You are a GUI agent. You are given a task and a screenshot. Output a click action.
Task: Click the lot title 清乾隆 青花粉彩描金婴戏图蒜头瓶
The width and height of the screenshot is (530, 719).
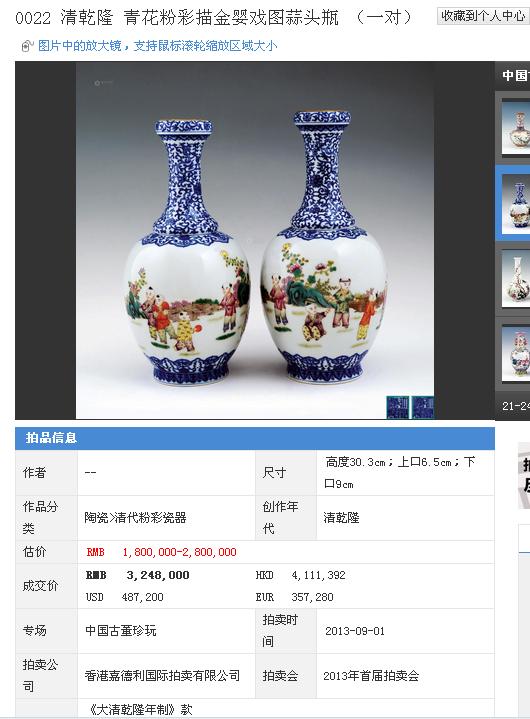click(x=199, y=18)
